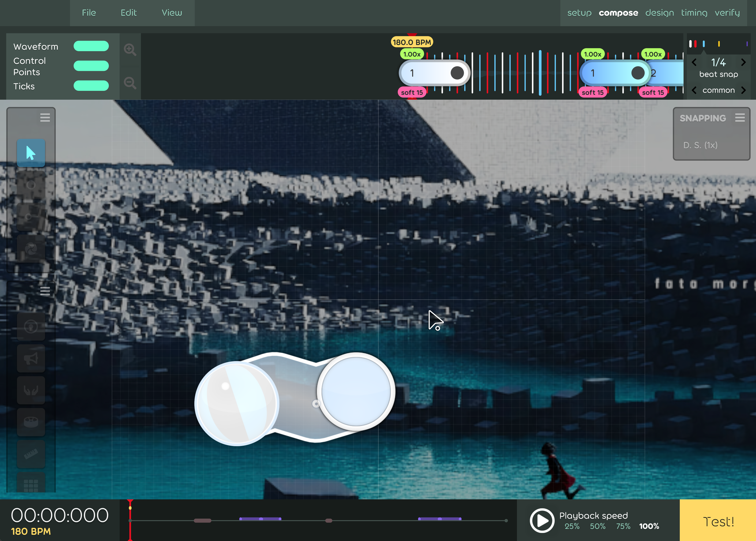Viewport: 756px width, 541px height.
Task: Click the bottom song overview timeline
Action: tap(318, 520)
